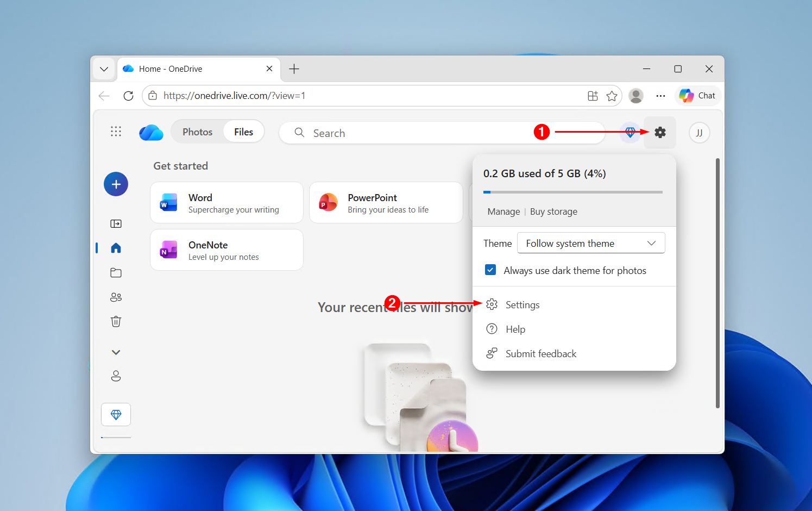View site information lock icon
This screenshot has width=812, height=511.
pos(153,96)
